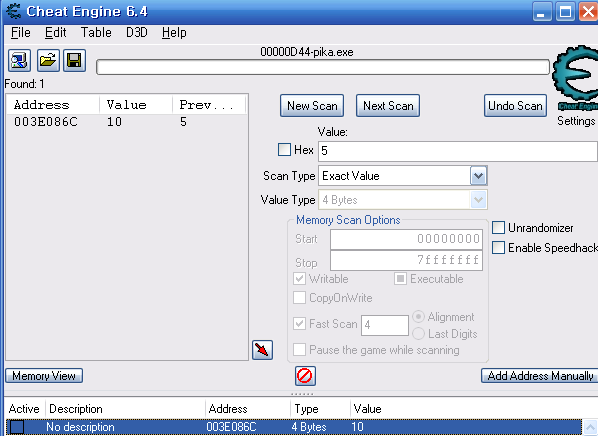Minimize the Cheat Engine window

[542, 11]
